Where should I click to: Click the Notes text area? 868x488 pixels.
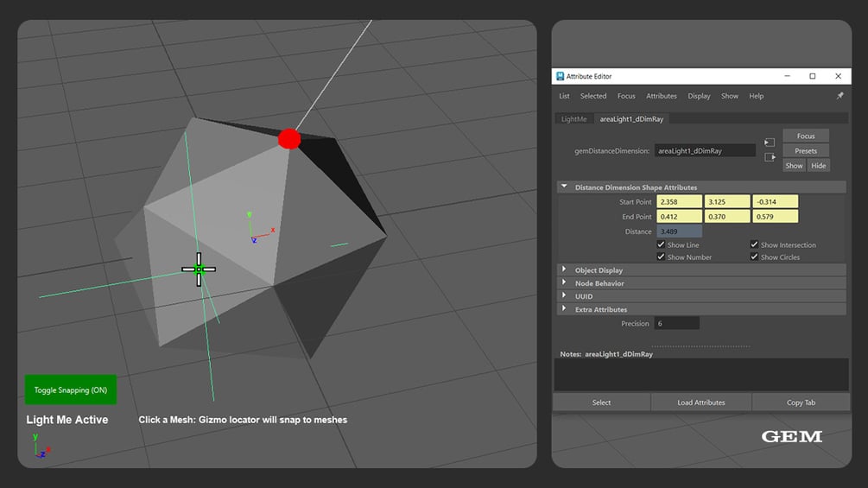[x=700, y=375]
